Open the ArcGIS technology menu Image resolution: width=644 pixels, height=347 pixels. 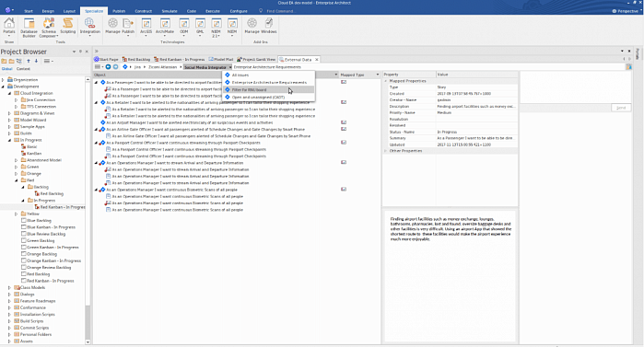(146, 27)
